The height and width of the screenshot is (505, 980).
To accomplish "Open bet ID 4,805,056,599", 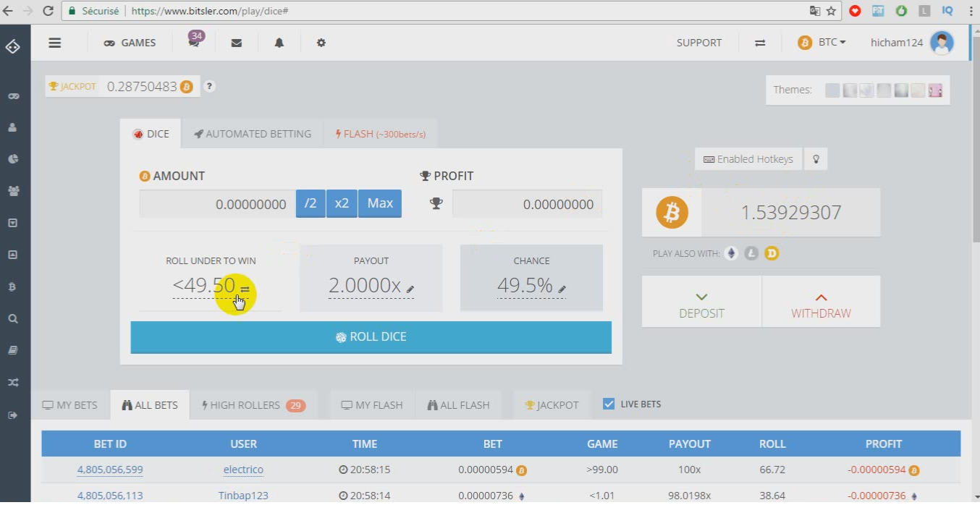I will tap(110, 470).
